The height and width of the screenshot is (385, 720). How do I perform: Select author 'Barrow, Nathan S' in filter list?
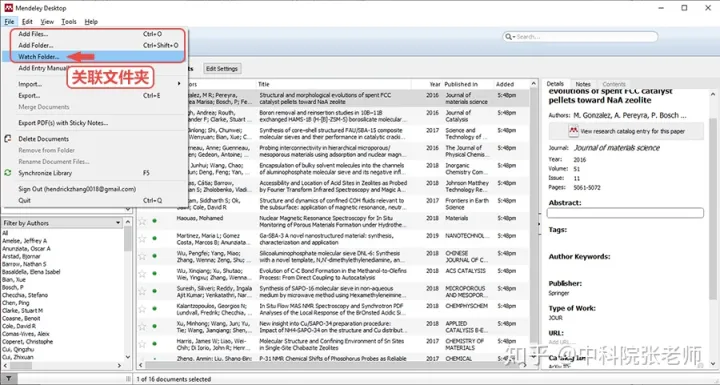[24, 264]
